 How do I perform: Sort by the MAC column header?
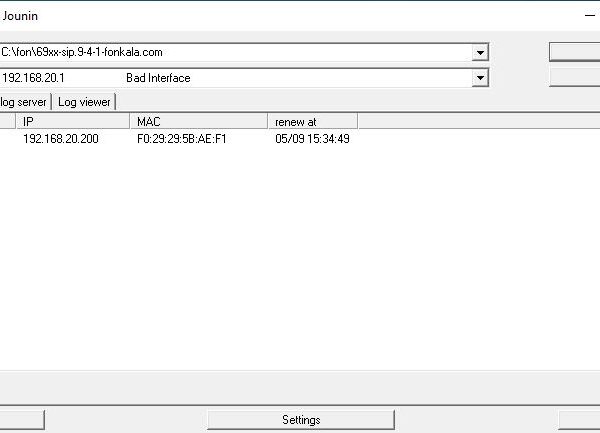[199, 121]
